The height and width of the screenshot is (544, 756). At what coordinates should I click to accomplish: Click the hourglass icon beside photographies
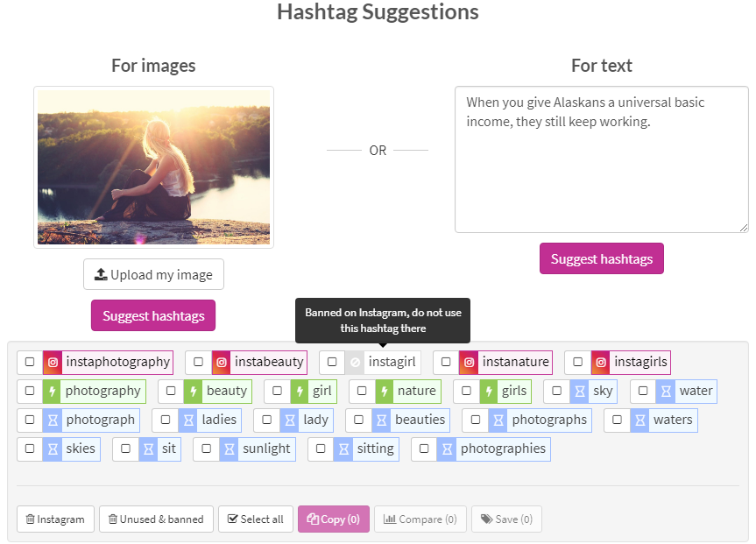click(x=447, y=449)
